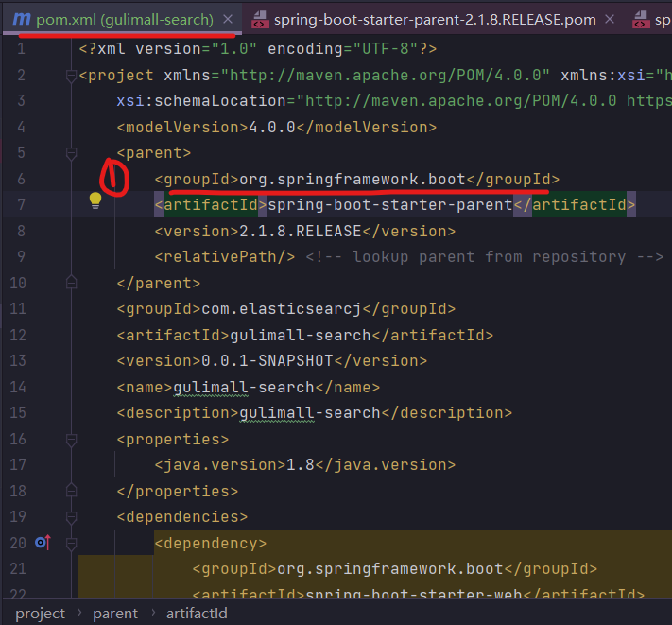Screen dimensions: 672x625
Task: Click 'gulimall-search' artifactId on line 12
Action: click(x=301, y=336)
